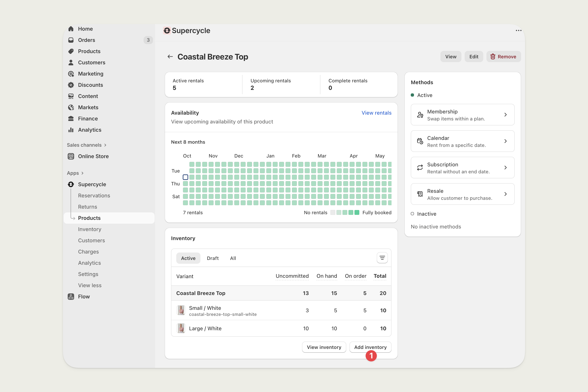588x392 pixels.
Task: Click the inventory filter sort icon
Action: tap(382, 258)
